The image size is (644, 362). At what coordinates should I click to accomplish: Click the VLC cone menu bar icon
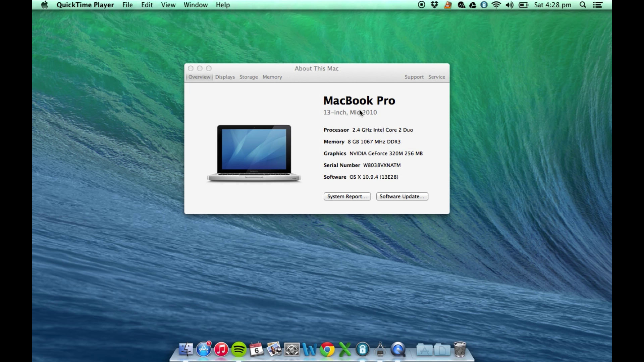click(x=448, y=5)
